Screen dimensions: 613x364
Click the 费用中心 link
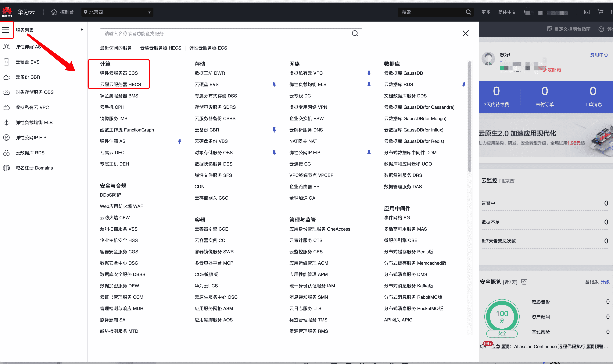click(599, 55)
